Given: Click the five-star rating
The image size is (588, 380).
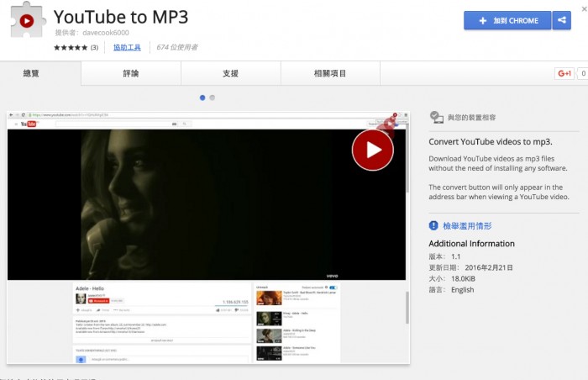Looking at the screenshot, I should pos(71,47).
